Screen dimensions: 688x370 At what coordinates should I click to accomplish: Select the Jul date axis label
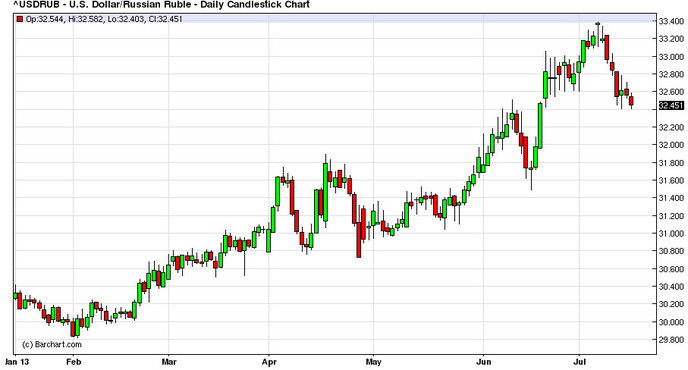tap(580, 362)
